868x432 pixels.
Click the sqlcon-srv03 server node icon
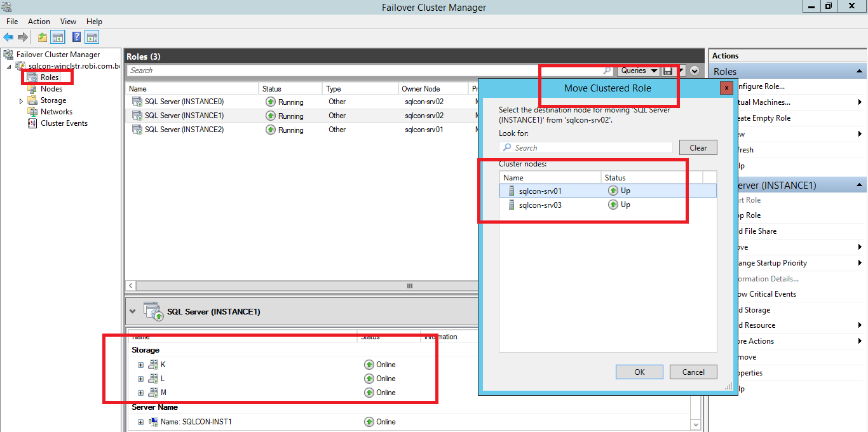point(511,205)
